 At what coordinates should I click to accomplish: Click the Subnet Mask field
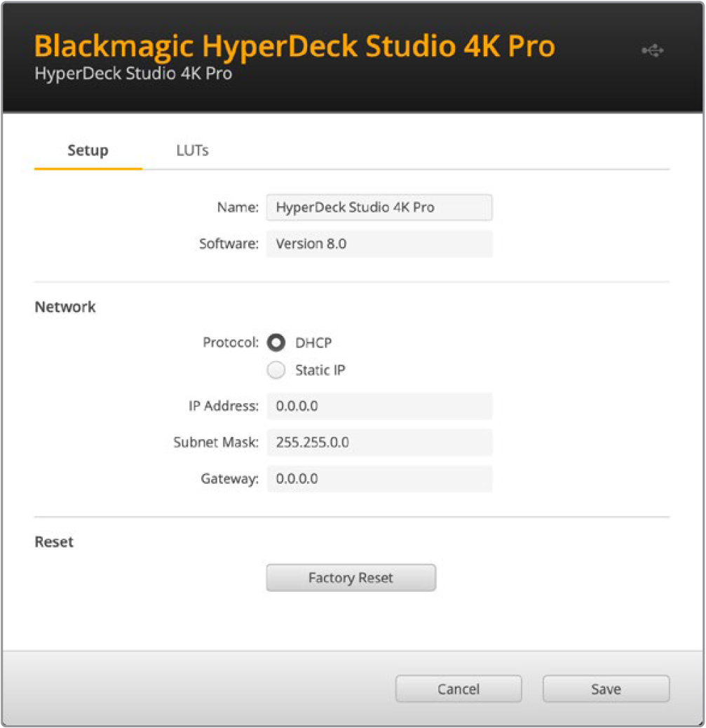tap(379, 443)
